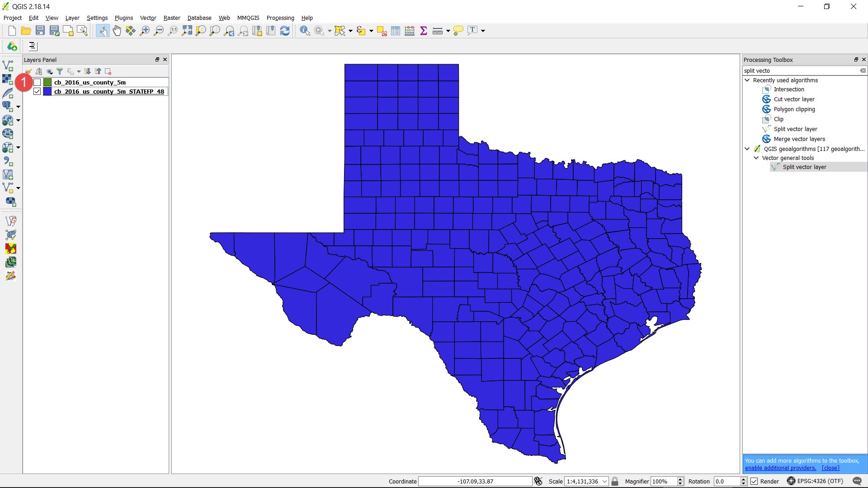Uncheck the STATEFP_48 layer visibility checkbox

37,91
